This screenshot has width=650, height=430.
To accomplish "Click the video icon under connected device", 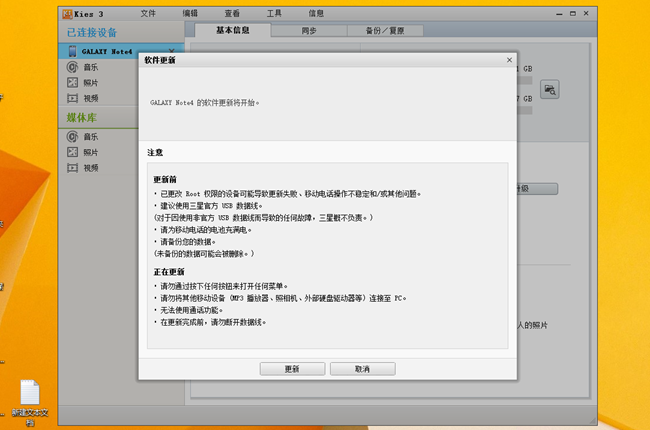I will click(73, 98).
